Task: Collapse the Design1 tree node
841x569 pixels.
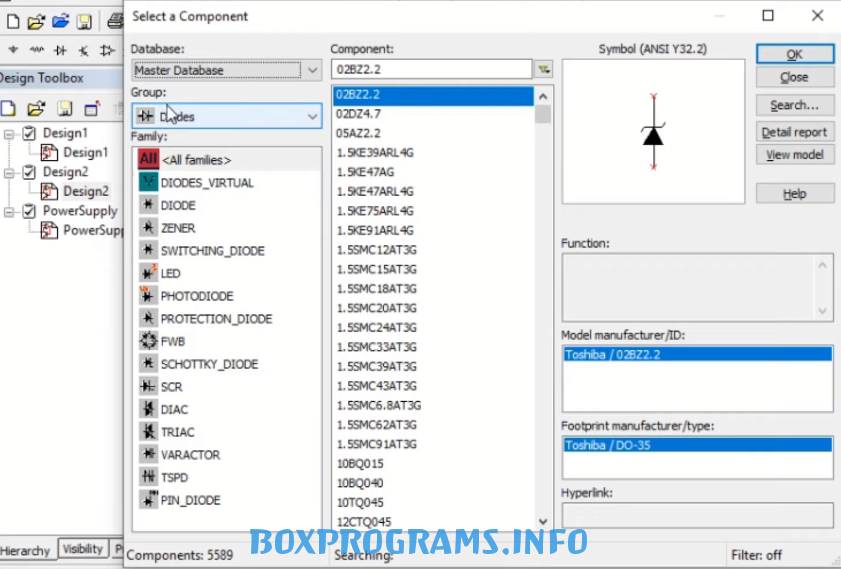Action: (x=9, y=133)
